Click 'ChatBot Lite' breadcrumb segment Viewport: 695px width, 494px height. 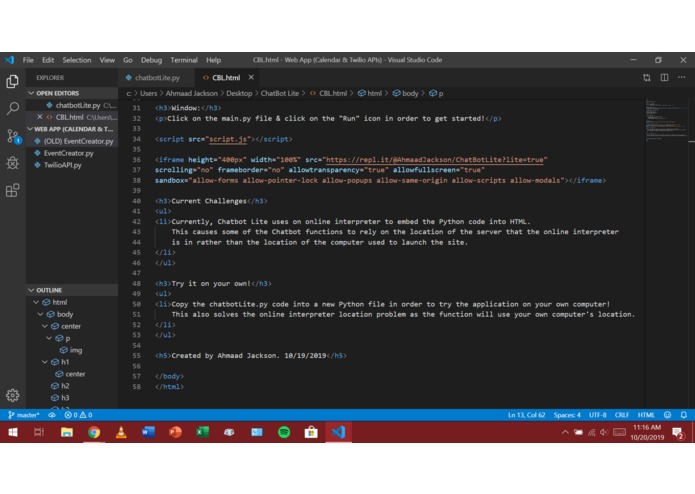coord(280,93)
